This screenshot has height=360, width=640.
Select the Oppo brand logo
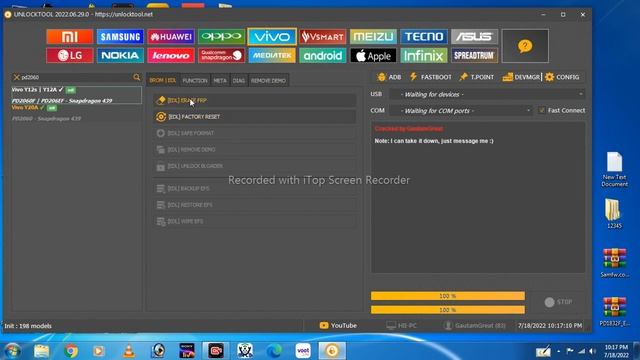[222, 37]
